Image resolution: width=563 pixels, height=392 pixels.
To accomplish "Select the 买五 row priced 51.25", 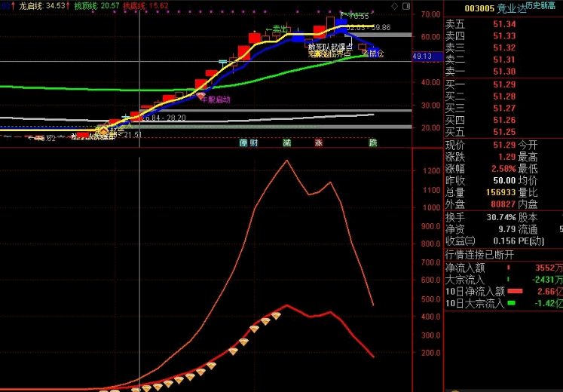I will [503, 132].
